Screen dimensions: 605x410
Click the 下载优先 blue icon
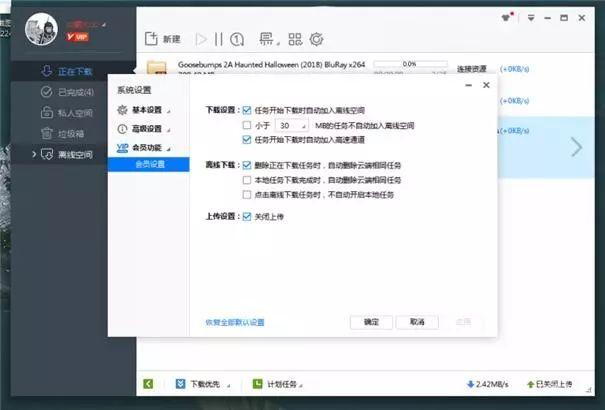tap(180, 384)
